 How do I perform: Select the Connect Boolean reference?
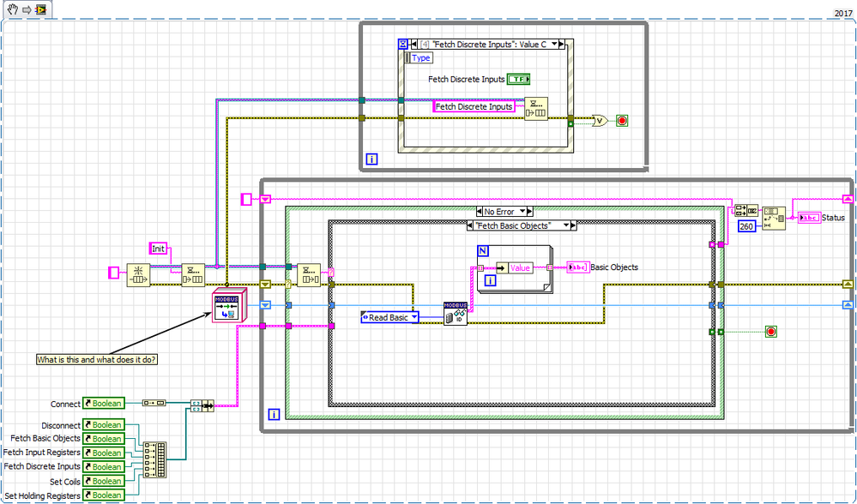point(104,404)
